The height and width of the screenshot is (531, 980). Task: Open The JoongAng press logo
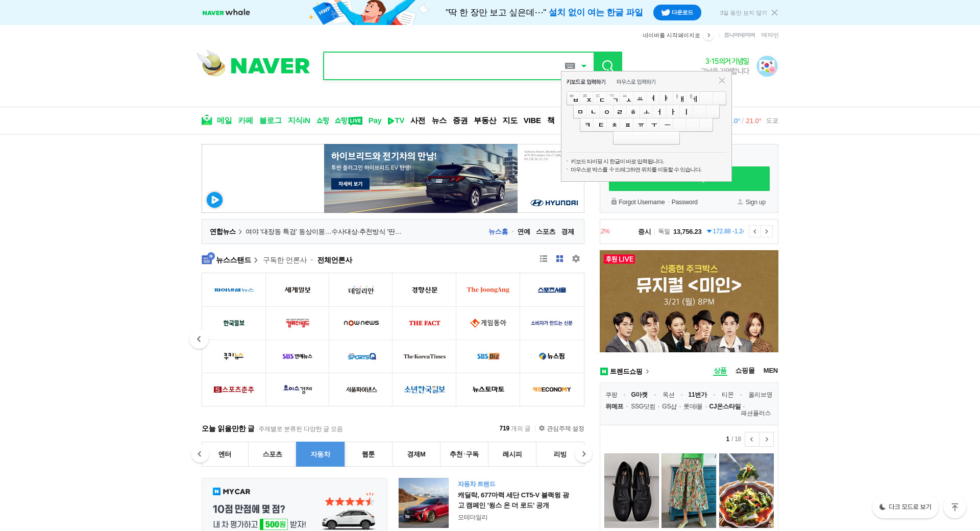click(x=488, y=290)
